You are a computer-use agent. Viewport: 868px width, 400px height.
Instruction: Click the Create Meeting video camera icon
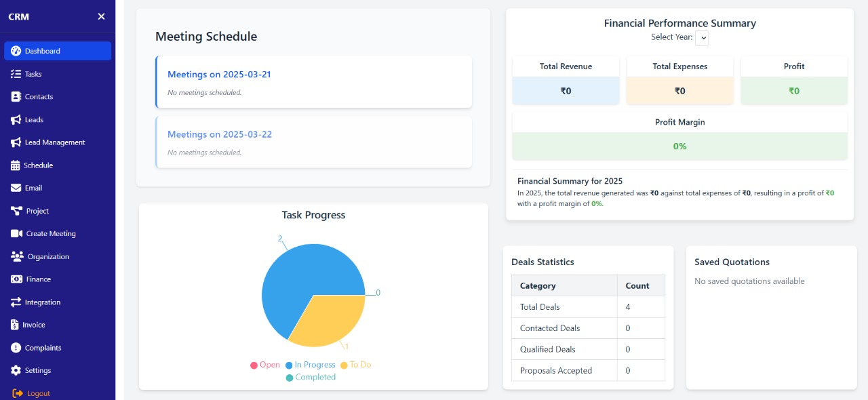[x=16, y=234]
